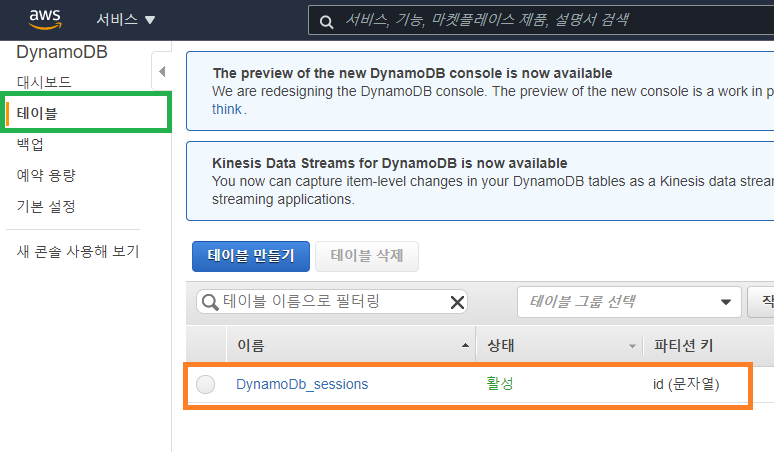Click the filter field magnifier icon
Viewport: 774px width, 452px height.
[210, 302]
